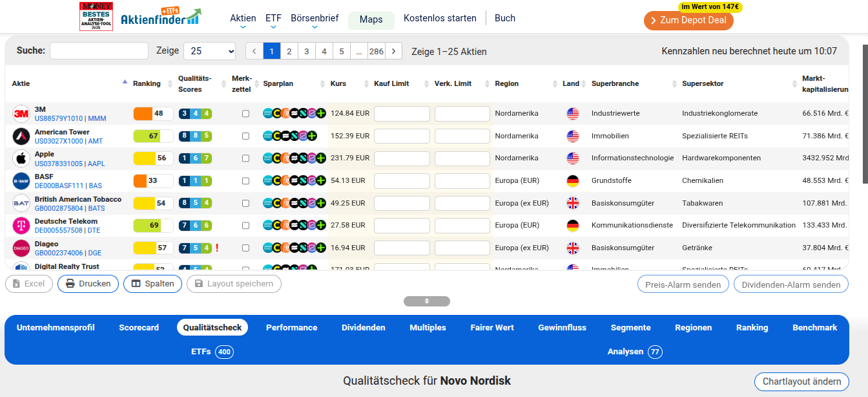Tick Merkzettel checkbox for 3M

pyautogui.click(x=245, y=114)
